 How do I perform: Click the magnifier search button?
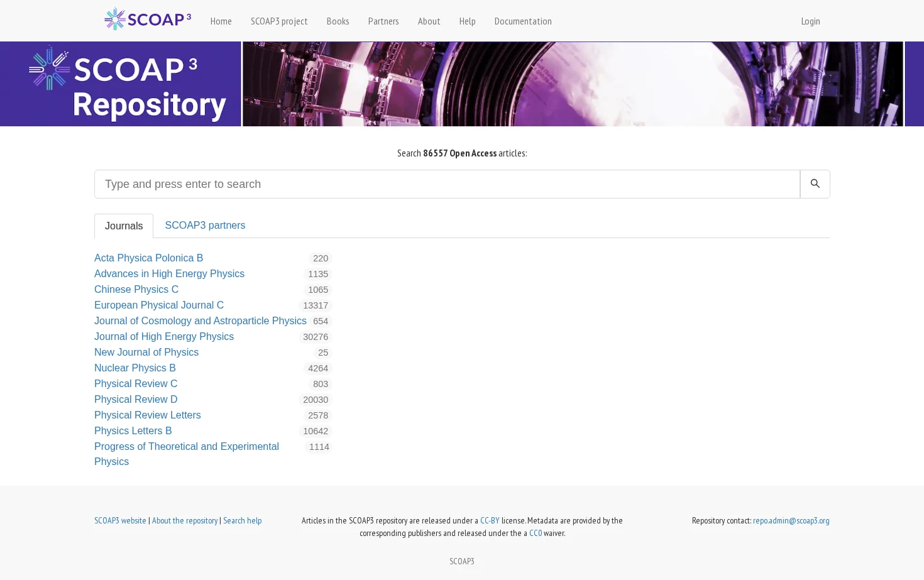pos(815,184)
